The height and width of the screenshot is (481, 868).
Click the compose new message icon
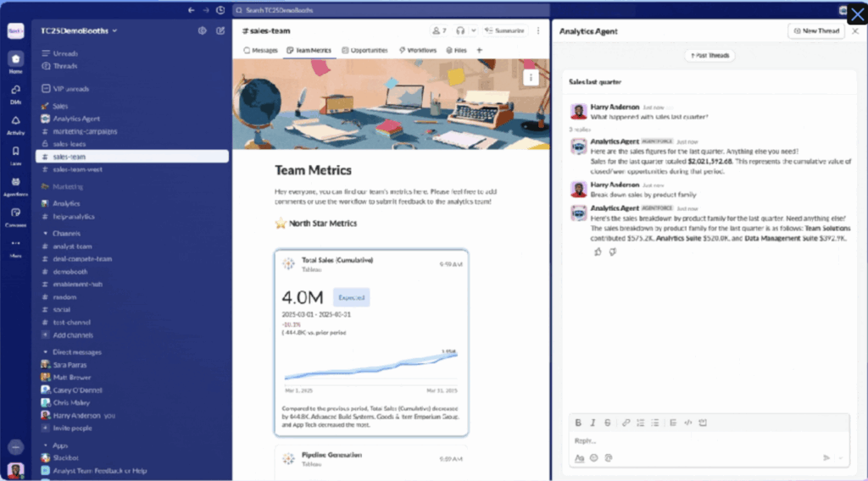(220, 30)
